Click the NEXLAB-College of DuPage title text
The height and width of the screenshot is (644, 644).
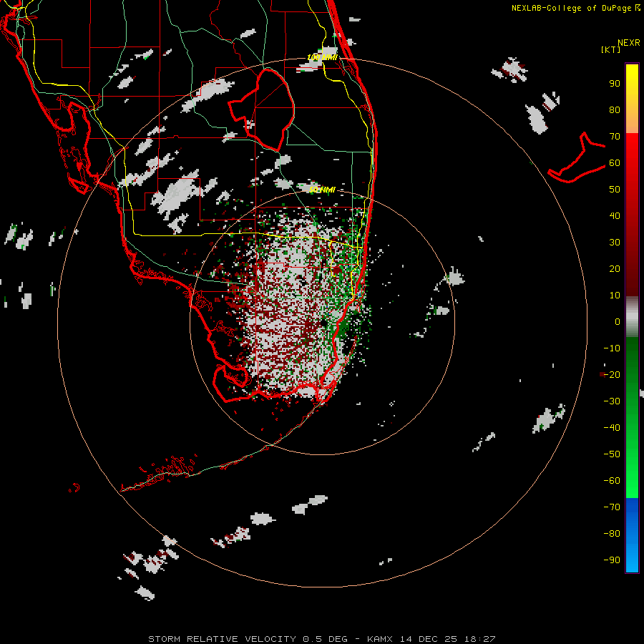pyautogui.click(x=572, y=8)
